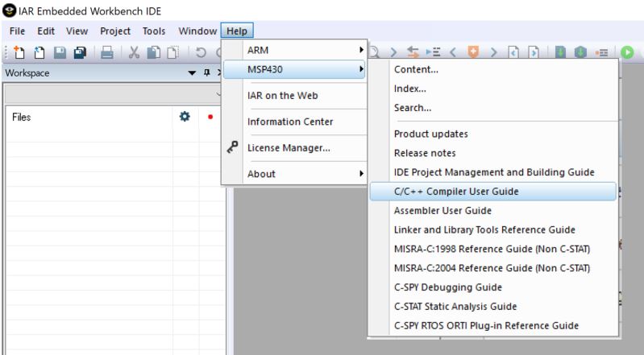Click the Paste toolbar icon
The width and height of the screenshot is (644, 355).
[173, 52]
